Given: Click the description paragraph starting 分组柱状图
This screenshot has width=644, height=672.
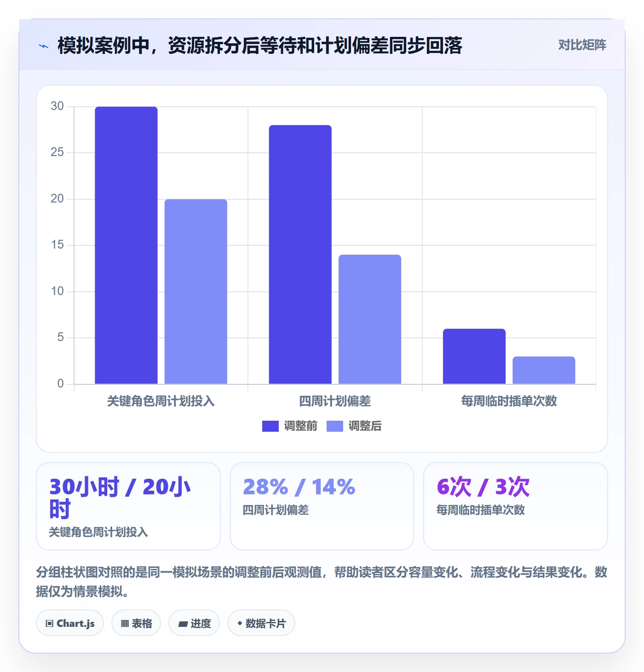Looking at the screenshot, I should coord(322,582).
